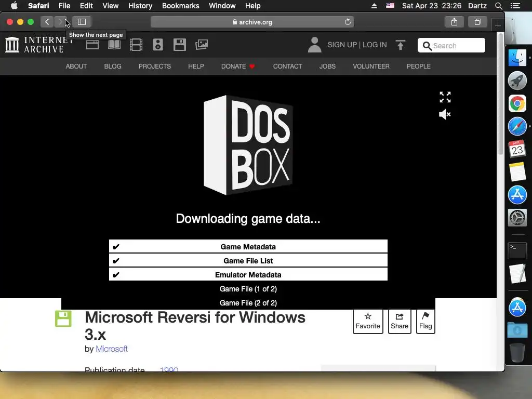Open the Video film-strip icon

pos(136,45)
